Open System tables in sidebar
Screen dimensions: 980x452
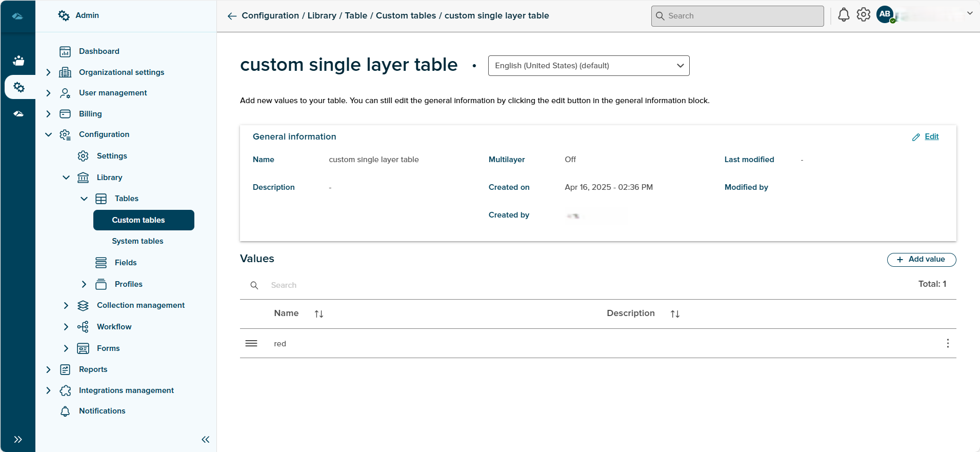(137, 241)
